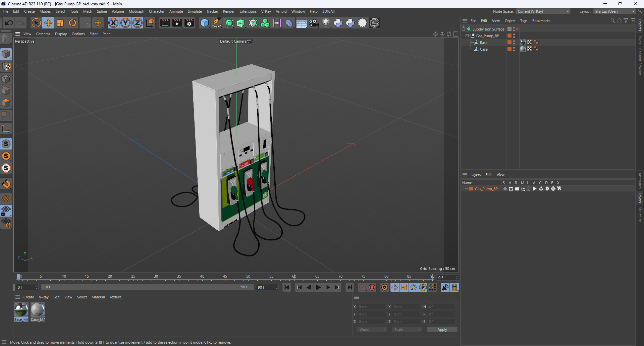Viewport: 644px width, 346px height.
Task: Open the white gear settings icon
Action: (362, 23)
